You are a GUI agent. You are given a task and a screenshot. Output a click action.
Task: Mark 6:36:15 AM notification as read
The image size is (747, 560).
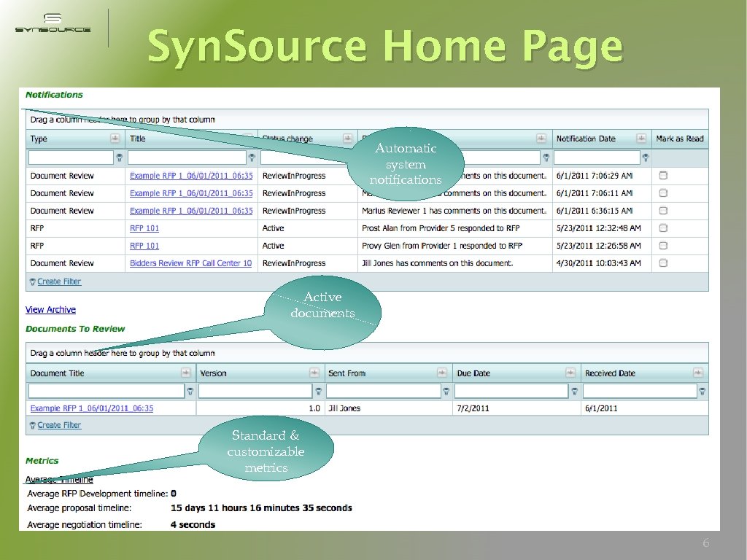point(663,211)
